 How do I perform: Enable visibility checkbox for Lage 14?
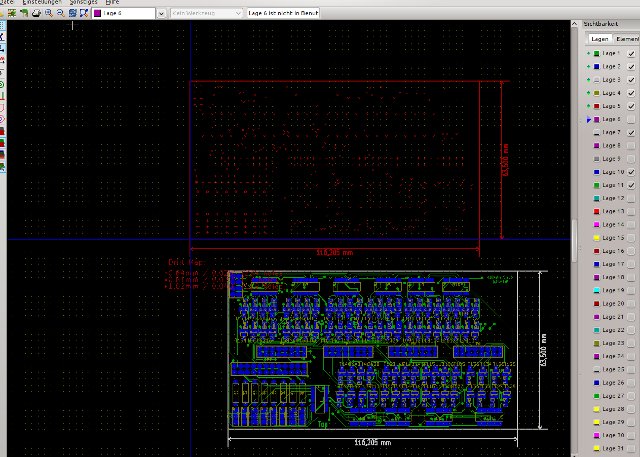pos(631,224)
